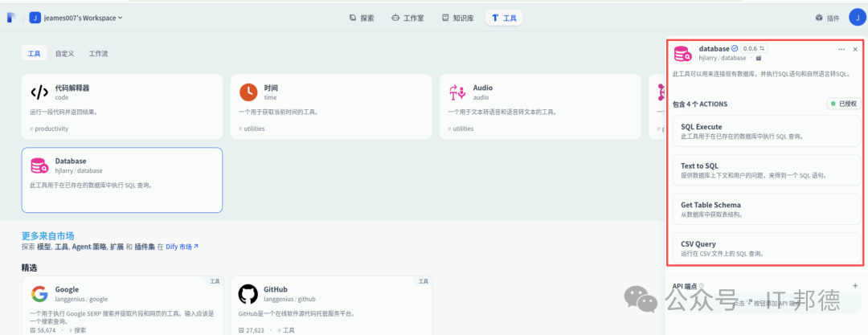Open the SQL Execute action
This screenshot has width=868, height=335.
(767, 131)
